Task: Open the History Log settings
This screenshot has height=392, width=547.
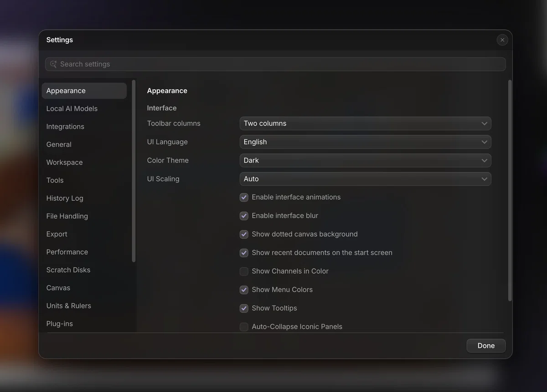Action: pyautogui.click(x=84, y=198)
